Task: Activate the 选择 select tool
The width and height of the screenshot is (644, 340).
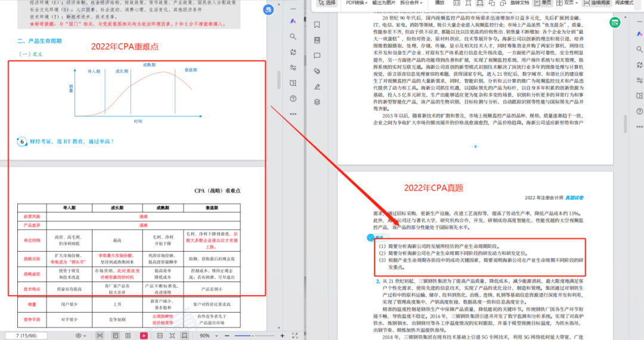Action: (327, 2)
